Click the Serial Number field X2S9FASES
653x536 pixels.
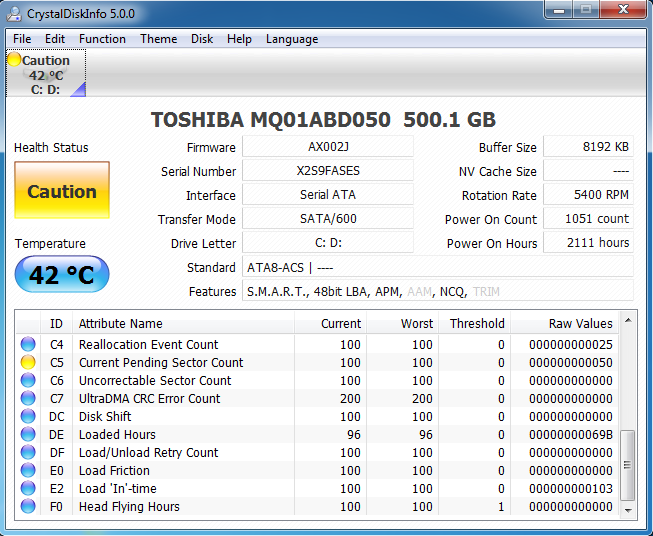(328, 171)
